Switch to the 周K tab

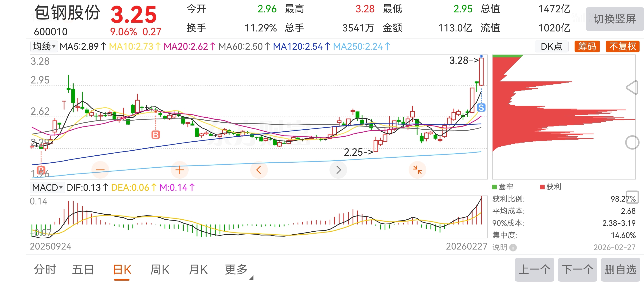(160, 270)
